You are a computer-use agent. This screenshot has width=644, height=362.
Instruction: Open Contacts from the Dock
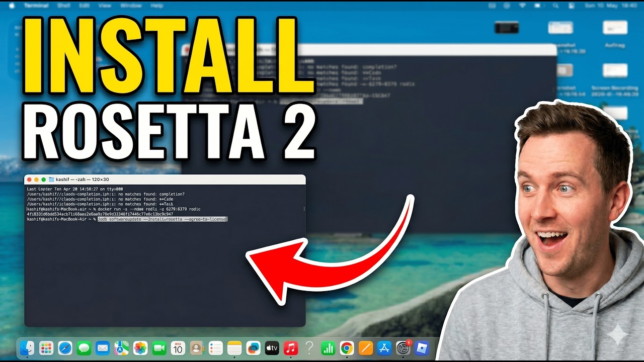click(x=196, y=347)
